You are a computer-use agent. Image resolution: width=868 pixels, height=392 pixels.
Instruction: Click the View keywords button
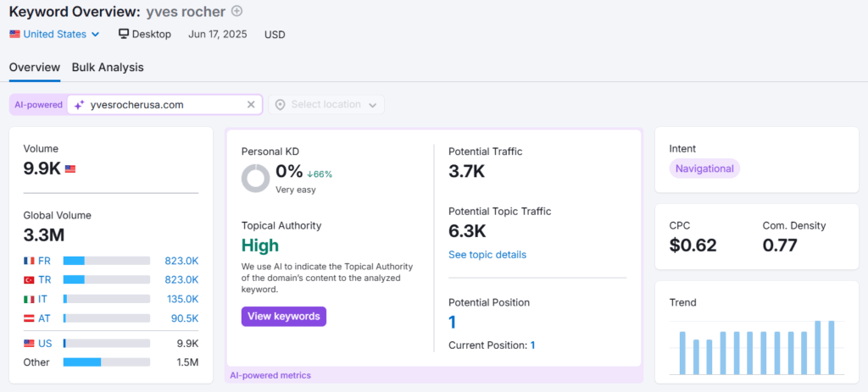(x=283, y=317)
